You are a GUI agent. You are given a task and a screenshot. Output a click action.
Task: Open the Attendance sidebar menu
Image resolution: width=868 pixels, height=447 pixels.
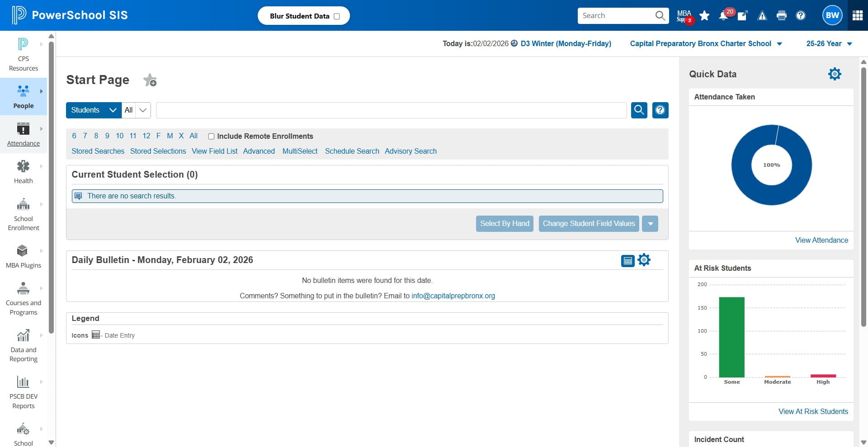24,134
